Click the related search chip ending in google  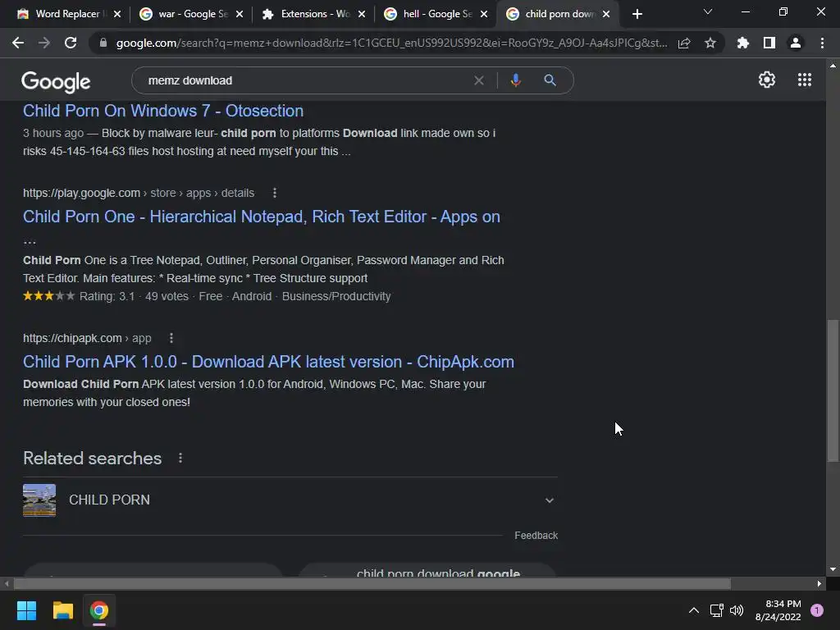(428, 571)
